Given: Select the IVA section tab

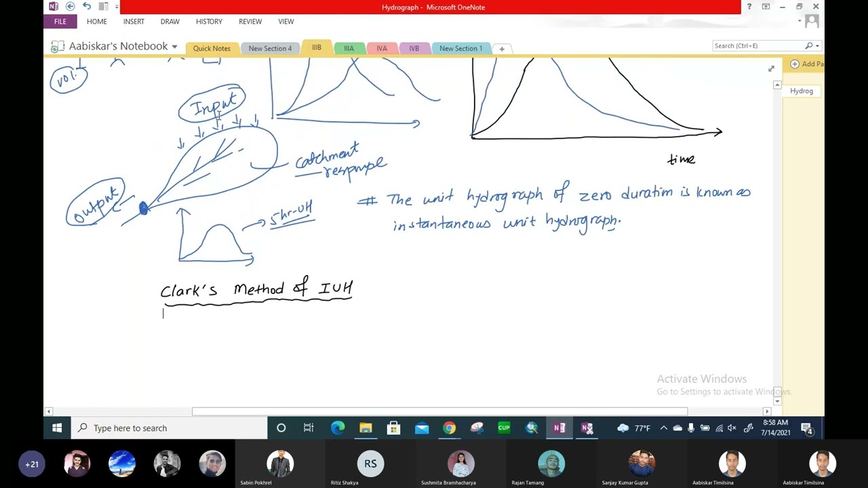Looking at the screenshot, I should [382, 48].
